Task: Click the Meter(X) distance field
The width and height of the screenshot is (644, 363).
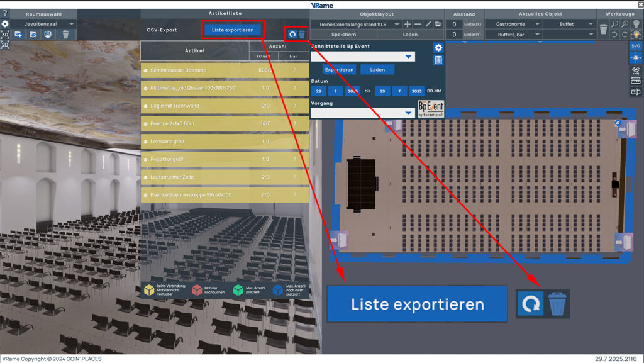Action: pyautogui.click(x=454, y=25)
